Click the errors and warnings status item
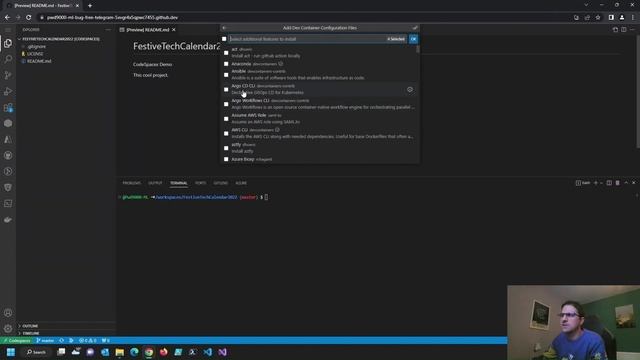The width and height of the screenshot is (640, 360). coord(88,340)
